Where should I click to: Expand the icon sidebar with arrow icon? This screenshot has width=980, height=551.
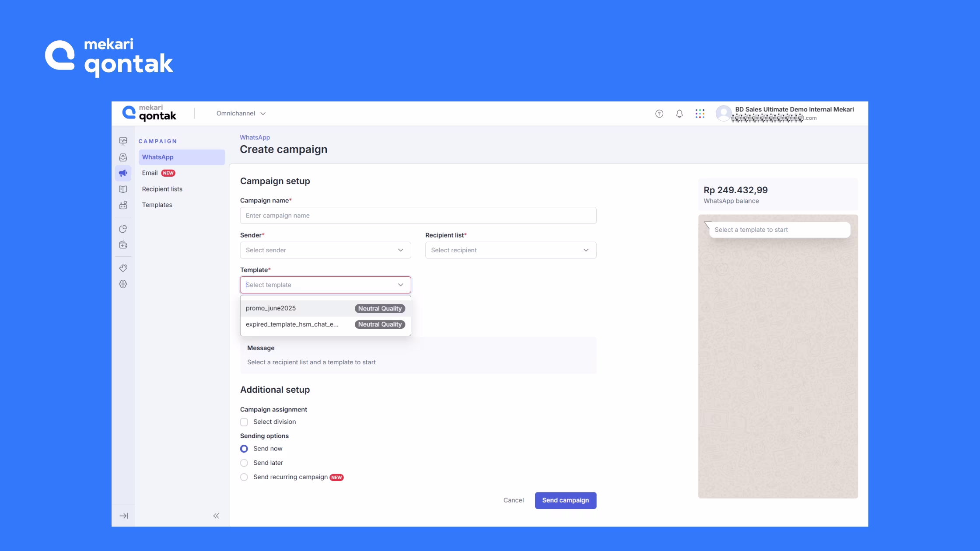[x=124, y=516]
